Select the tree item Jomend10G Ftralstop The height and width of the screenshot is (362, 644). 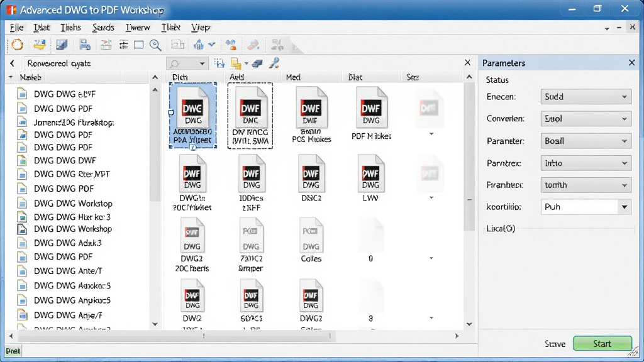(x=74, y=123)
